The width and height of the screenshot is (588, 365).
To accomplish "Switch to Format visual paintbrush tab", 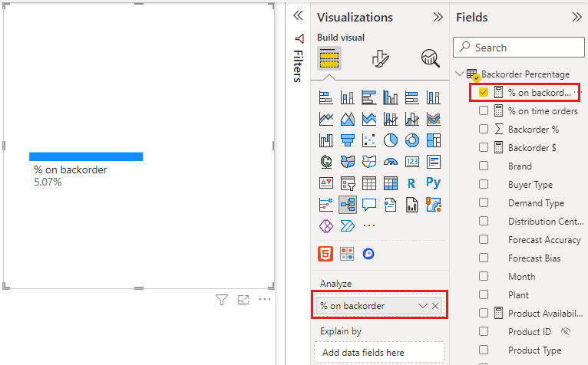I will point(380,59).
